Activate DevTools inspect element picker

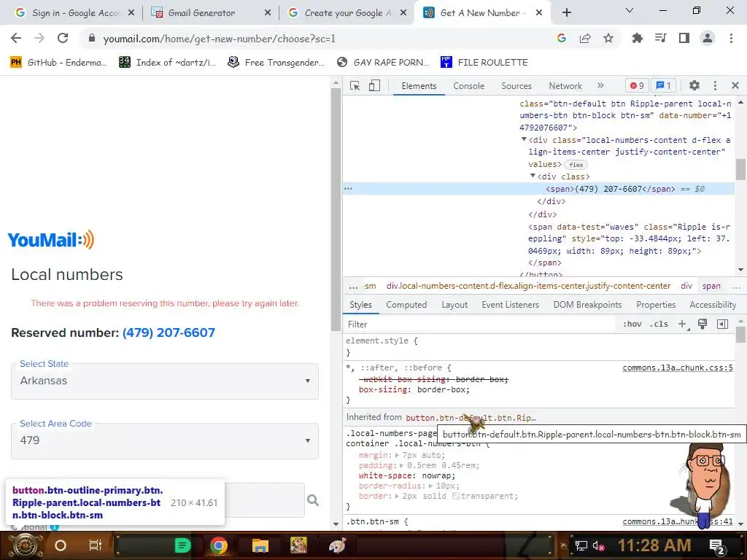(x=355, y=86)
